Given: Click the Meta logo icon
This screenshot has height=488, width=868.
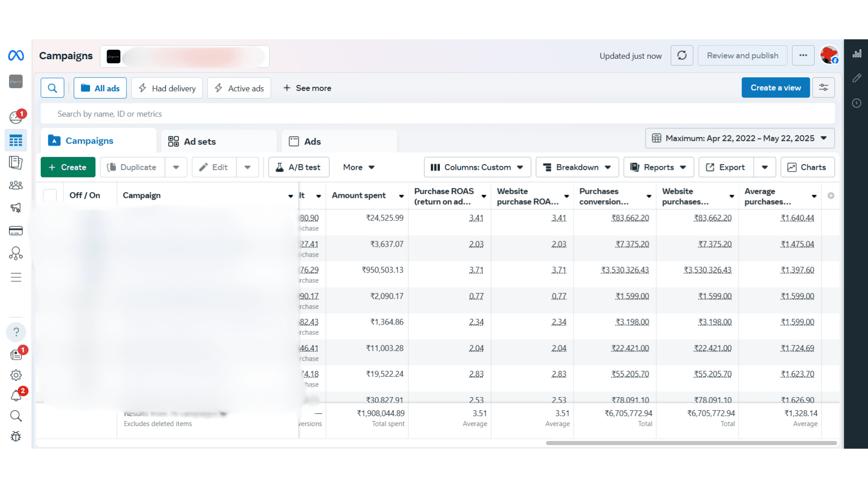Looking at the screenshot, I should point(16,56).
